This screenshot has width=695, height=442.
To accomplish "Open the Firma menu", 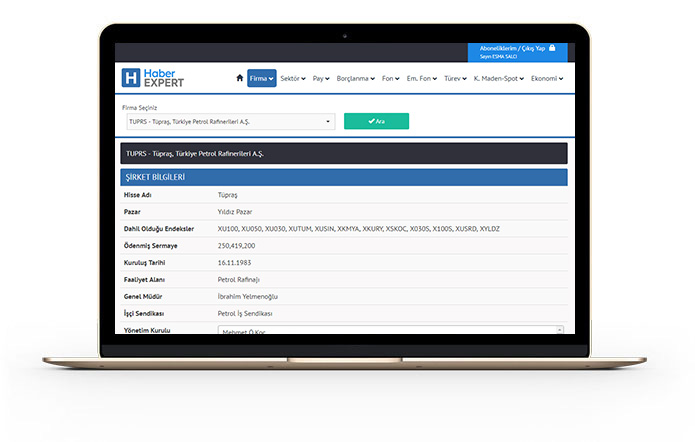I will click(262, 78).
